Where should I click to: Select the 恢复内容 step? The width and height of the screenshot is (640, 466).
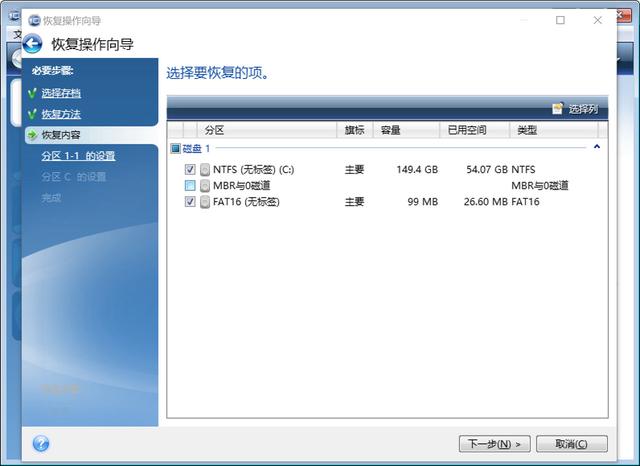(61, 135)
